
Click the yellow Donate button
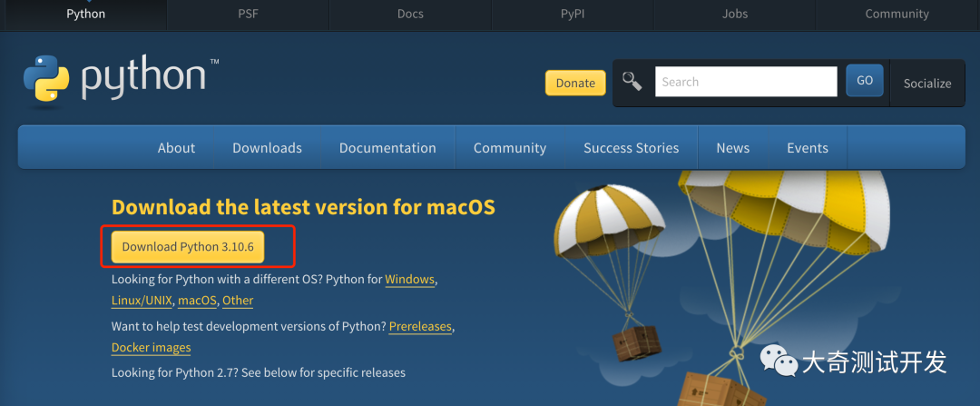click(x=575, y=83)
